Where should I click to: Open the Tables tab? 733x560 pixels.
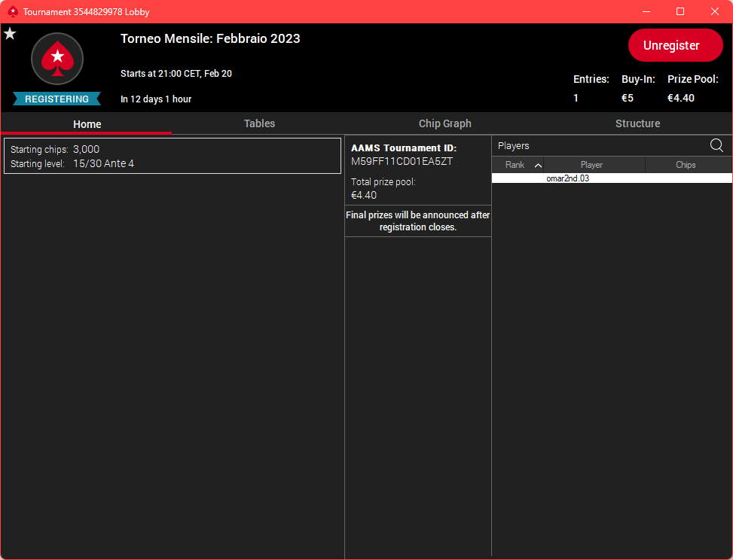[259, 123]
